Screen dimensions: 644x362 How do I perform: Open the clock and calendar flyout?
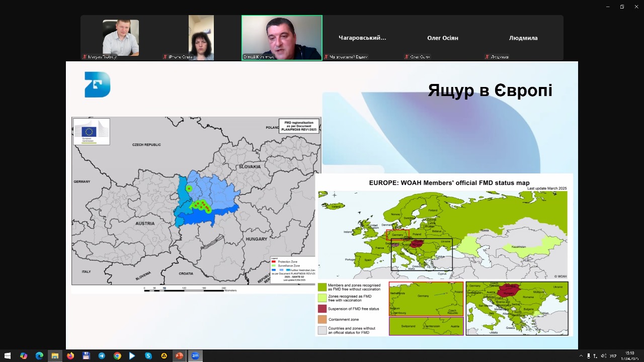(x=629, y=355)
